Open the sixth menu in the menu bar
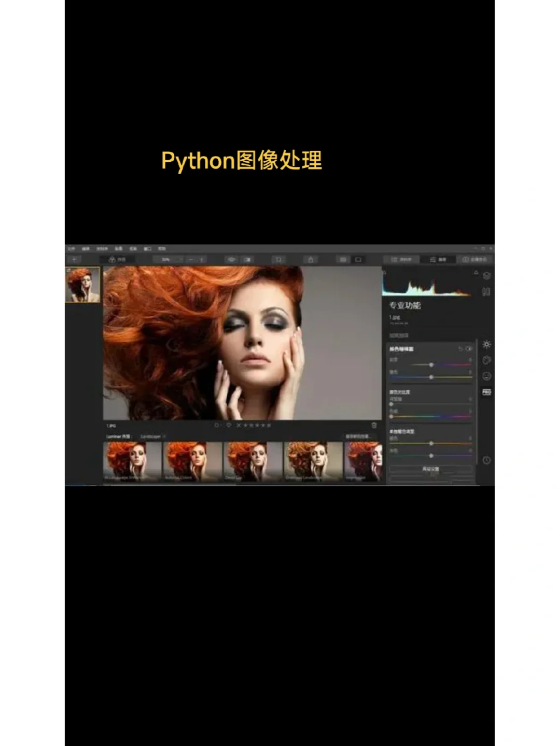Screen dimensions: 560x746 pyautogui.click(x=148, y=249)
